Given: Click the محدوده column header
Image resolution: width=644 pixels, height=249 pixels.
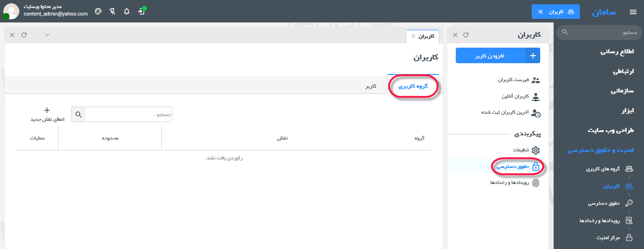Looking at the screenshot, I should (110, 138).
